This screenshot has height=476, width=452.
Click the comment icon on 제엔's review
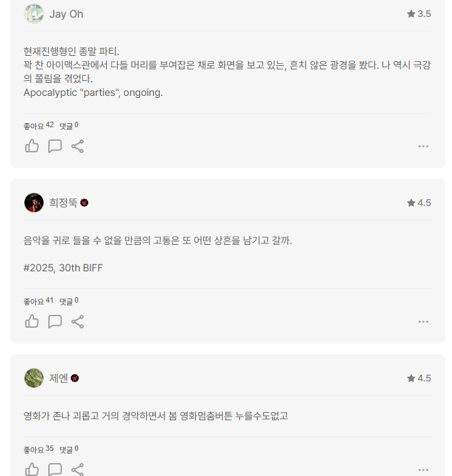(55, 469)
